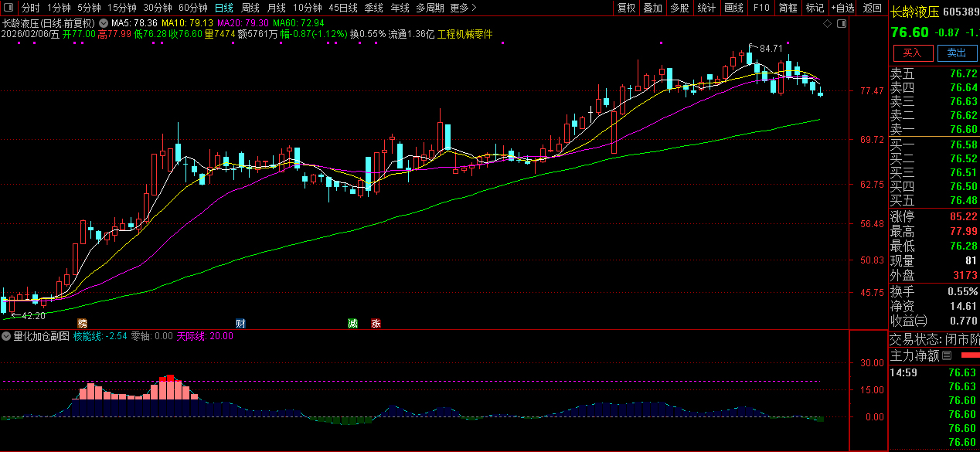980x452 pixels.
Task: Select the 日线 daily period tab
Action: (223, 8)
